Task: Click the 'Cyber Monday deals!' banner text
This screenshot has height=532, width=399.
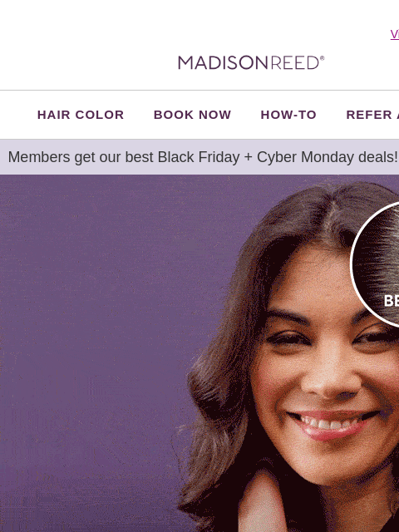Action: (327, 157)
